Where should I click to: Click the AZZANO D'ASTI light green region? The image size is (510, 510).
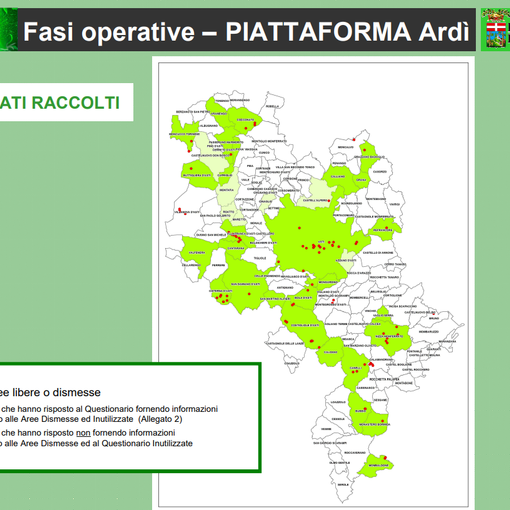[x=346, y=260]
